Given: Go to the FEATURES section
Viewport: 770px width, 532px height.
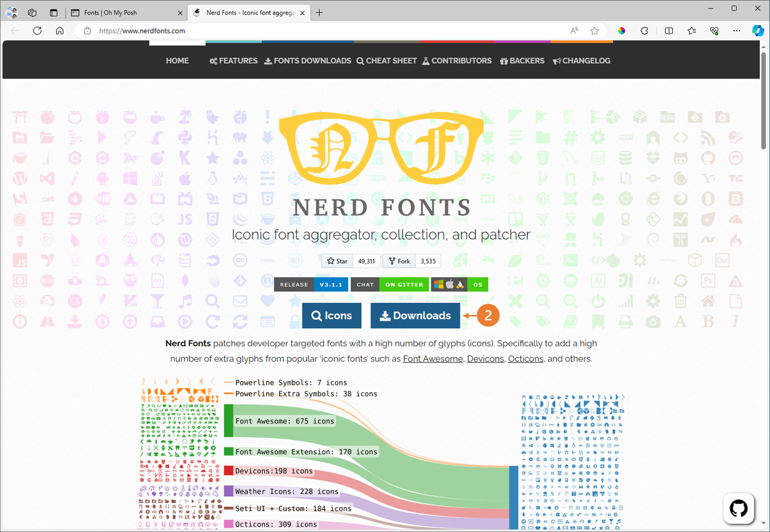Looking at the screenshot, I should pos(234,61).
